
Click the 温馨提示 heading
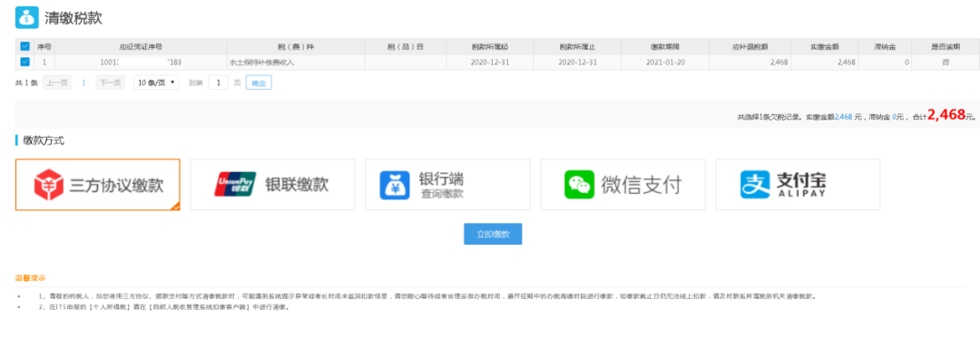point(30,277)
